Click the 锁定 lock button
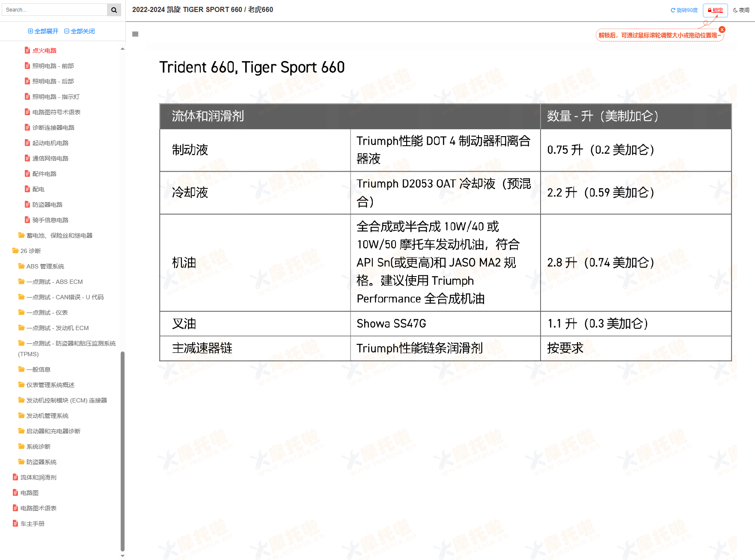This screenshot has width=755, height=560. 715,10
